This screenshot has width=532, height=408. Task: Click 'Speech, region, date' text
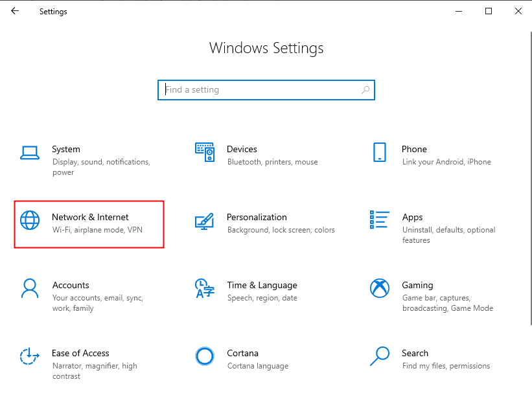pyautogui.click(x=262, y=298)
